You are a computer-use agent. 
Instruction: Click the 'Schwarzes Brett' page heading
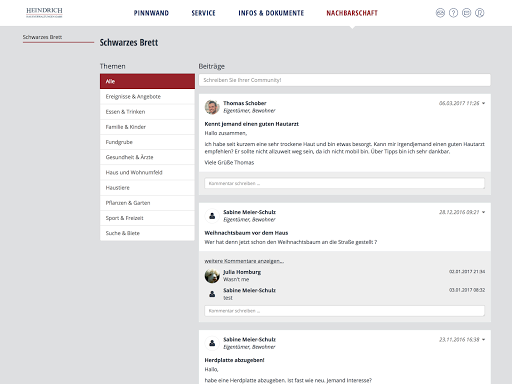129,43
